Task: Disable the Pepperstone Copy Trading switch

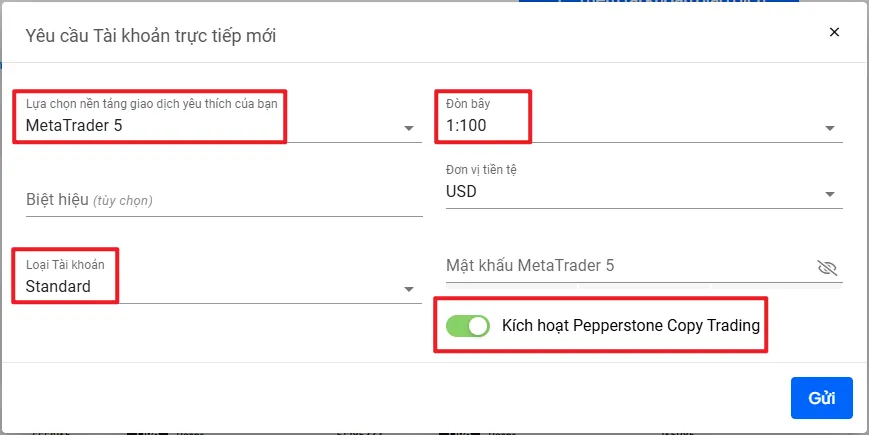Action: click(468, 326)
